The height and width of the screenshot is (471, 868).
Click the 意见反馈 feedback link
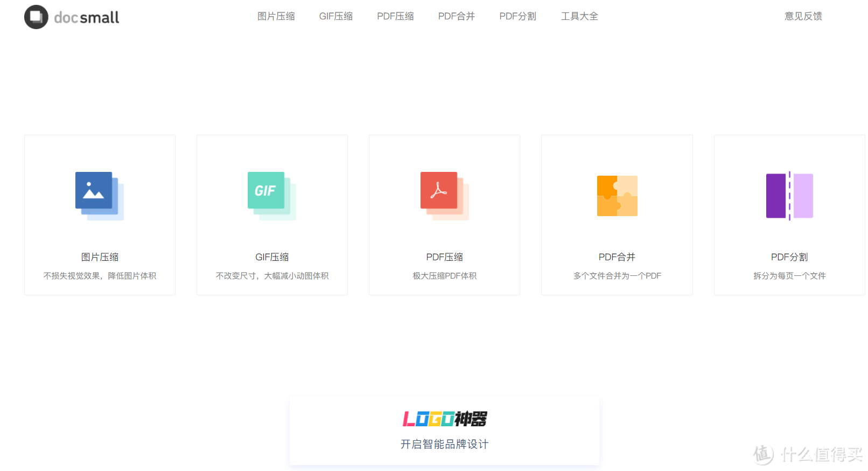click(x=803, y=16)
